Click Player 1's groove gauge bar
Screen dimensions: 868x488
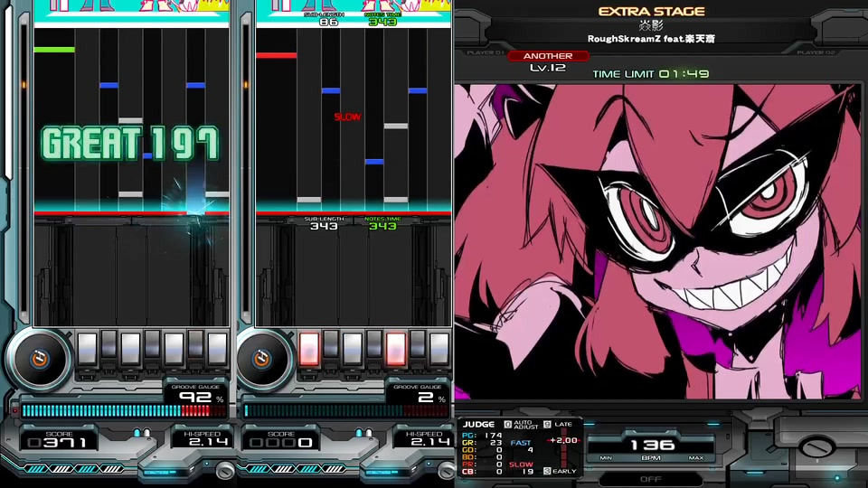(124, 410)
